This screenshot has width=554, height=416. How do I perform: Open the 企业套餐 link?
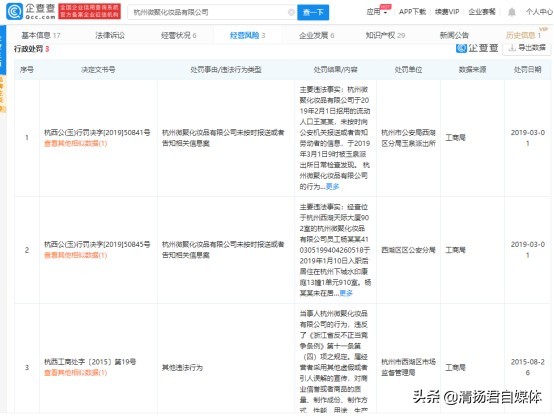(x=482, y=12)
